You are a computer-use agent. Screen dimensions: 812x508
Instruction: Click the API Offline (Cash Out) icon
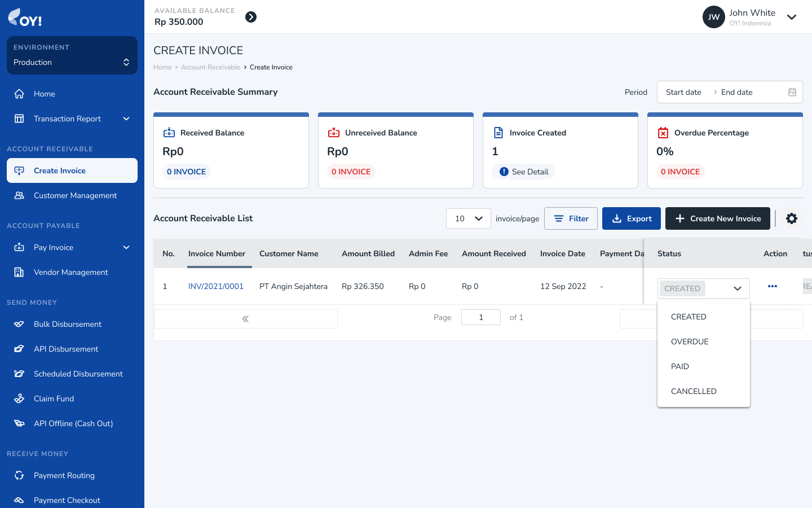click(x=19, y=423)
